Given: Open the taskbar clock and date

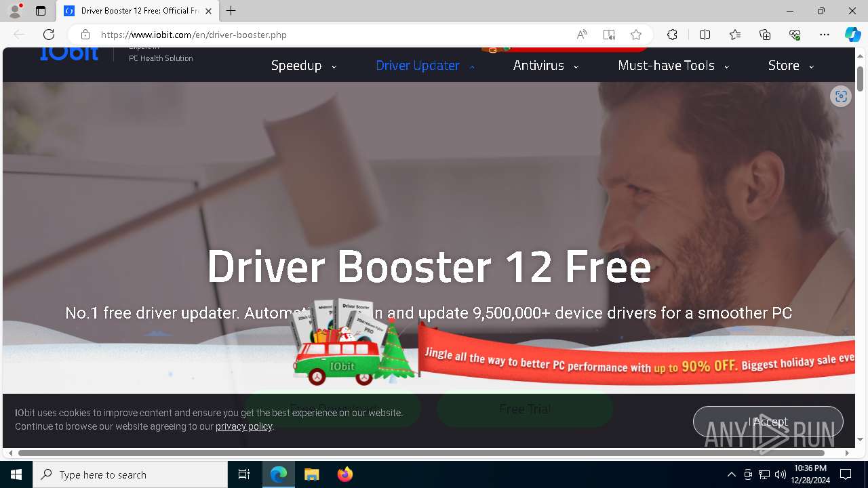Looking at the screenshot, I should (x=810, y=474).
